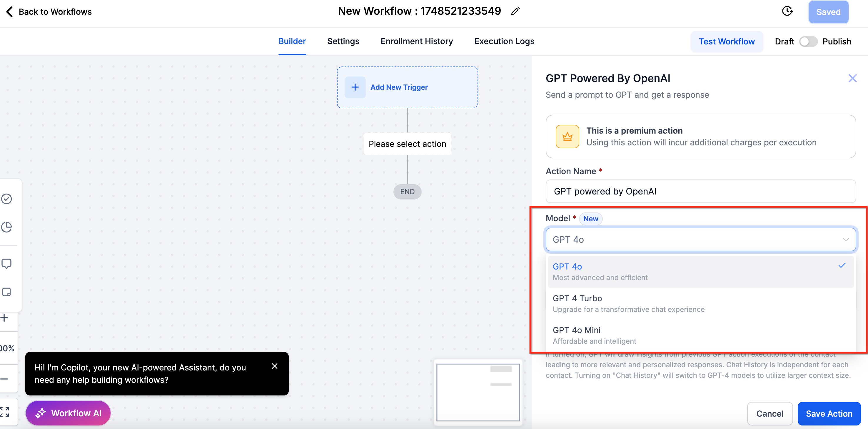
Task: Open the version history clock icon
Action: coord(787,11)
